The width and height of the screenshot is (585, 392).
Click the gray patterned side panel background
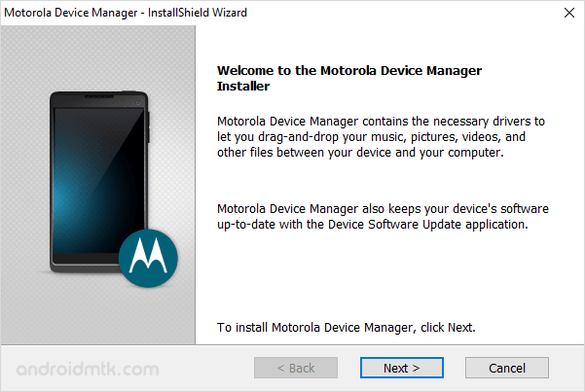coord(97,56)
